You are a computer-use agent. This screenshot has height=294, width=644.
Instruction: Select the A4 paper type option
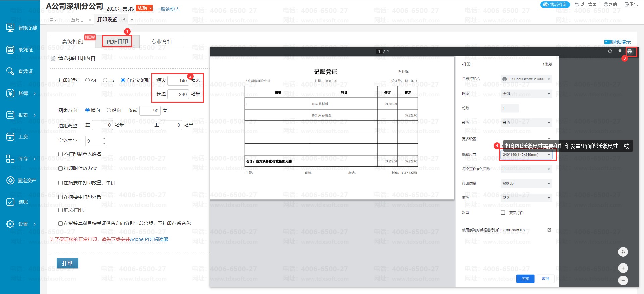[88, 80]
